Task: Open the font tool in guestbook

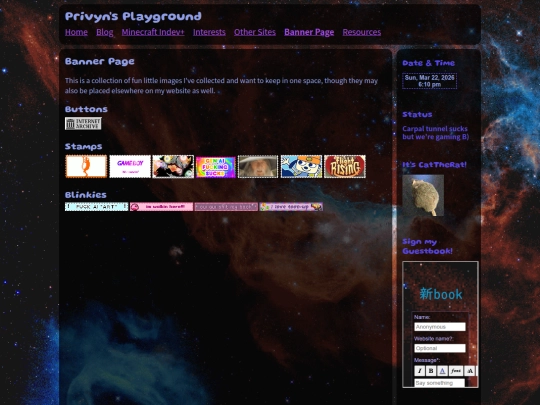Action: point(456,371)
